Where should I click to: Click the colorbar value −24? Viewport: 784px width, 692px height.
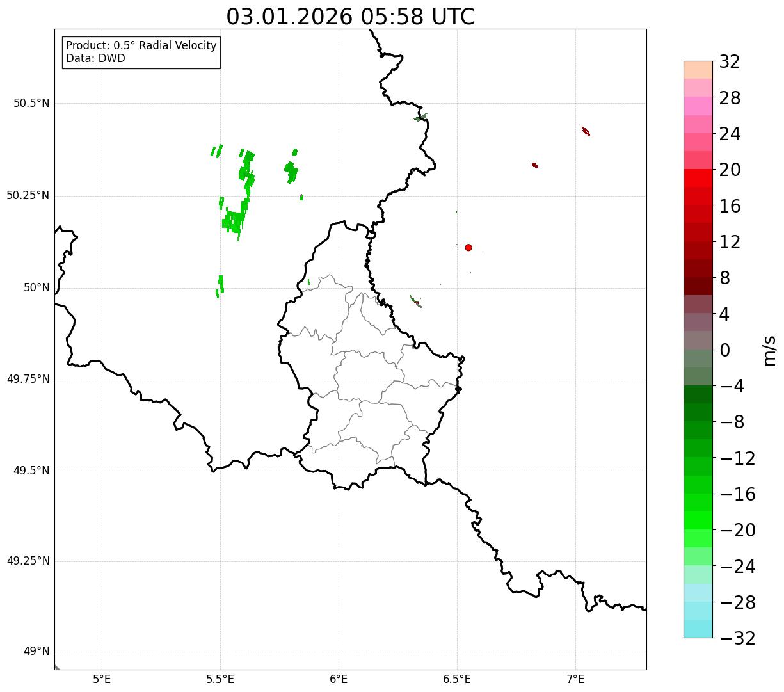pyautogui.click(x=737, y=567)
